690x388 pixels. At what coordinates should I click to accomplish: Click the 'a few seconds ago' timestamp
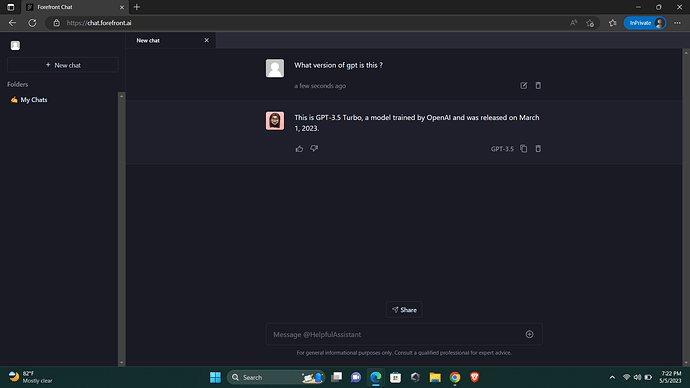[320, 86]
